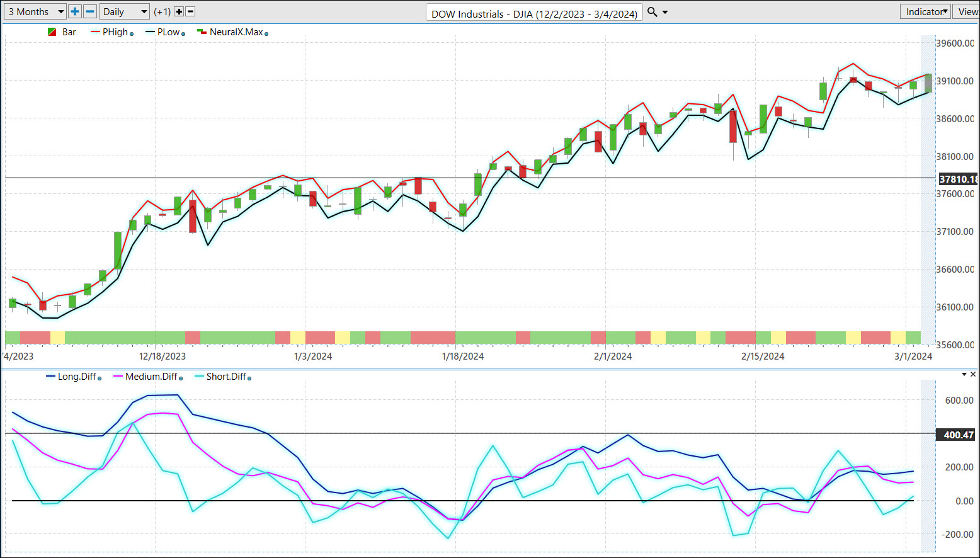Click the Short.Diff cyan line legend marker
Screen dimensions: 980x558
(199, 377)
